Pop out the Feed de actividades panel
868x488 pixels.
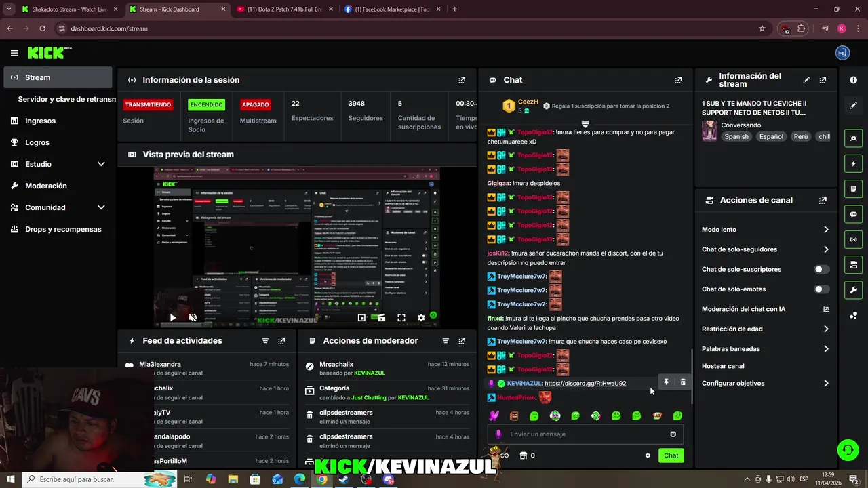tap(281, 341)
